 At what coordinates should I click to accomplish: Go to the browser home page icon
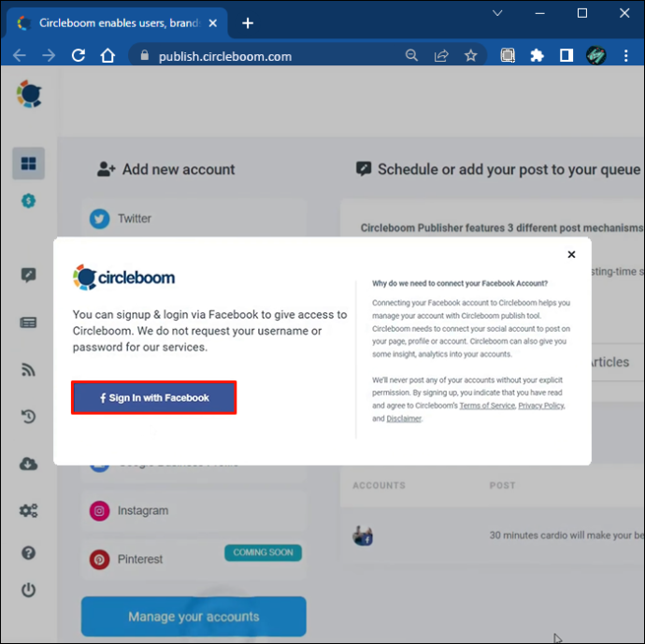point(107,55)
